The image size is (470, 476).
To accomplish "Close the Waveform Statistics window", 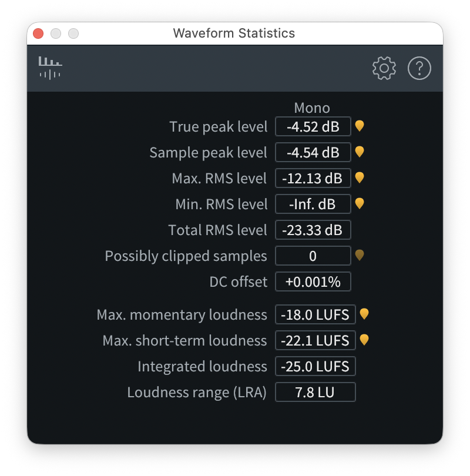I will point(38,33).
